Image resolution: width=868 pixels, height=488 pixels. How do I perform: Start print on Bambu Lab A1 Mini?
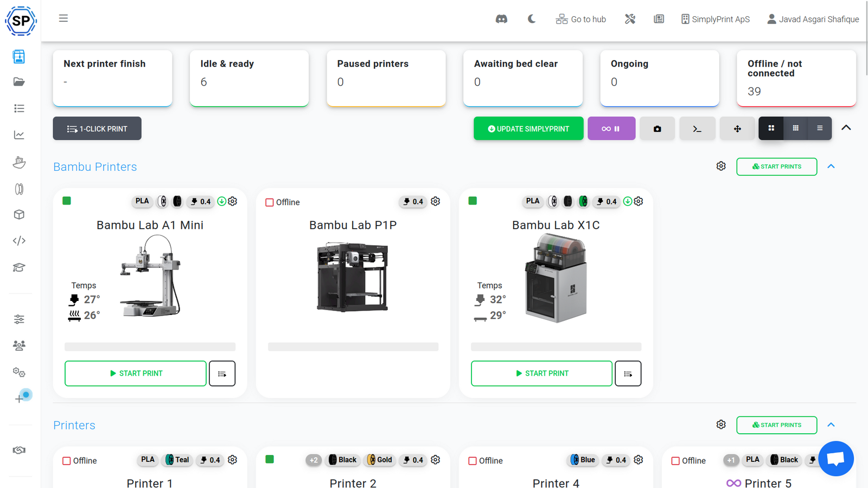click(136, 374)
